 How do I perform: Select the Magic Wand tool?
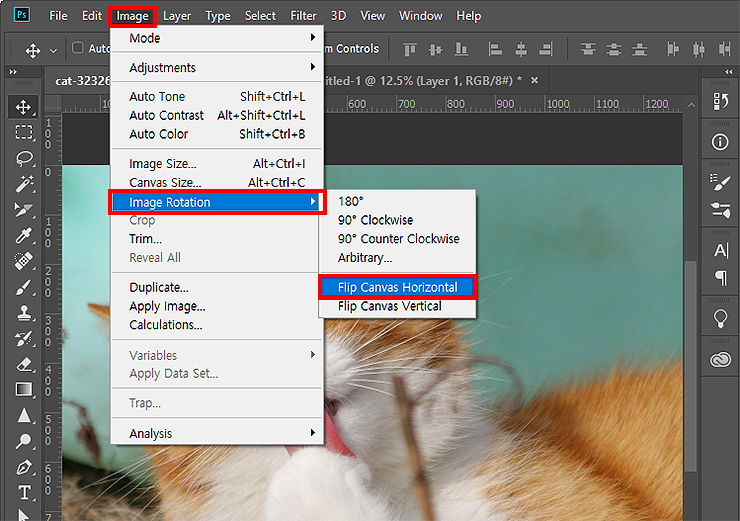tap(23, 184)
